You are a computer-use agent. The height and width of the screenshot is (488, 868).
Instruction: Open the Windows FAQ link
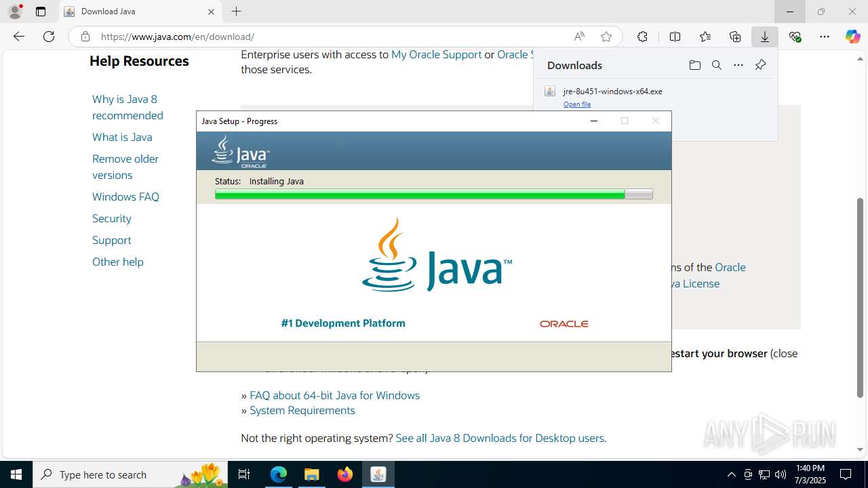[125, 197]
